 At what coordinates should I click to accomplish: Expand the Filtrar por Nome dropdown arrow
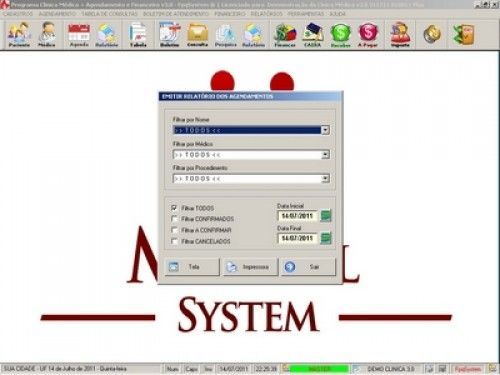(x=325, y=130)
